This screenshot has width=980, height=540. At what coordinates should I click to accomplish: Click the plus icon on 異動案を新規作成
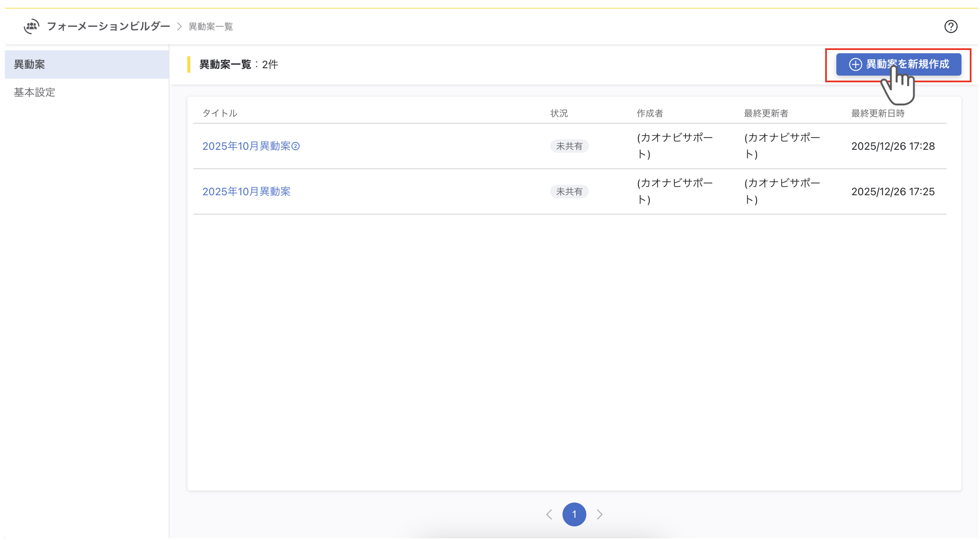click(x=855, y=64)
